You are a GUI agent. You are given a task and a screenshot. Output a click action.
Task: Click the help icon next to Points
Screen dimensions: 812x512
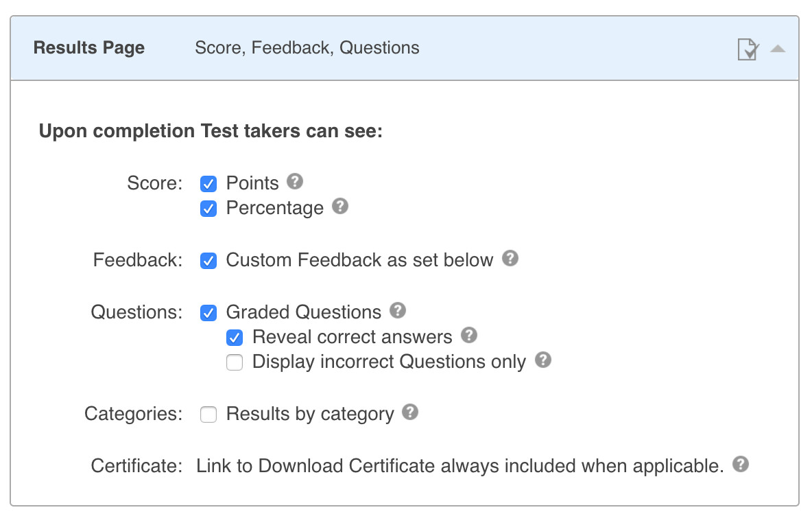click(x=295, y=182)
